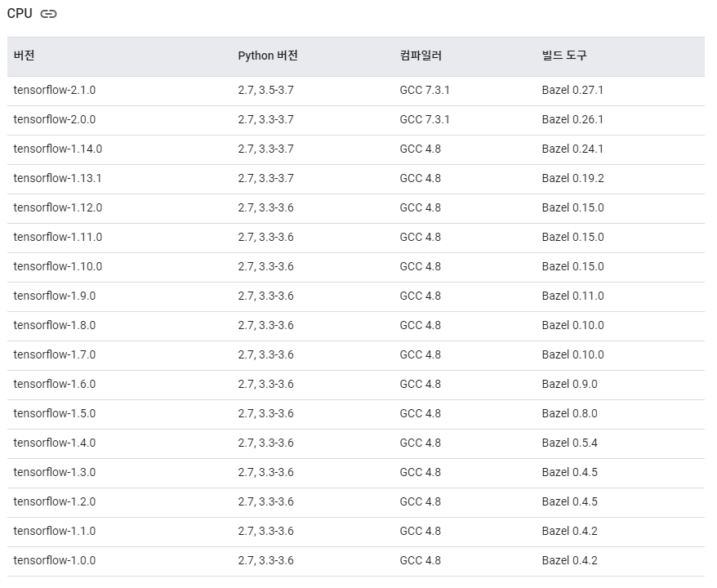Click Bazel 0.4.5 in tensorflow-1.2.0 row
Image resolution: width=717 pixels, height=588 pixels.
[570, 502]
